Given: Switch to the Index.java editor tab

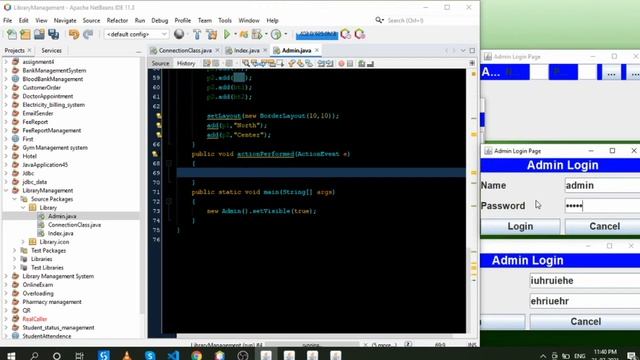Looking at the screenshot, I should click(x=247, y=50).
